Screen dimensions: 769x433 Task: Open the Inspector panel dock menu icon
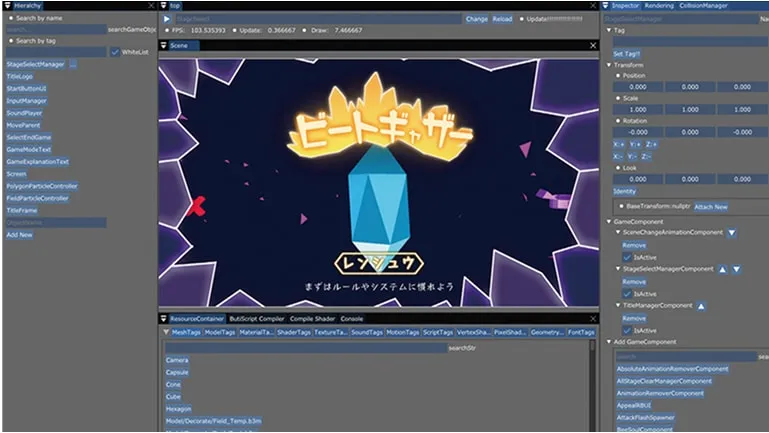click(606, 5)
